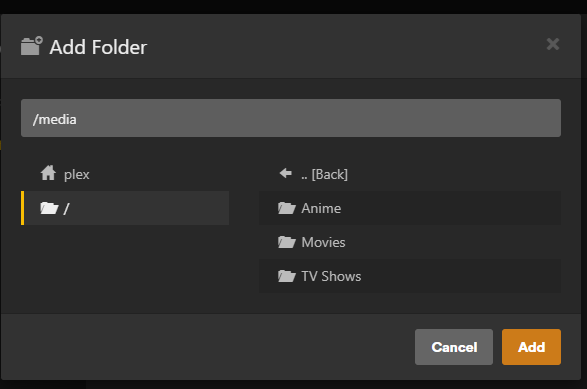The width and height of the screenshot is (587, 389).
Task: Click the TV Shows folder icon
Action: click(x=287, y=276)
